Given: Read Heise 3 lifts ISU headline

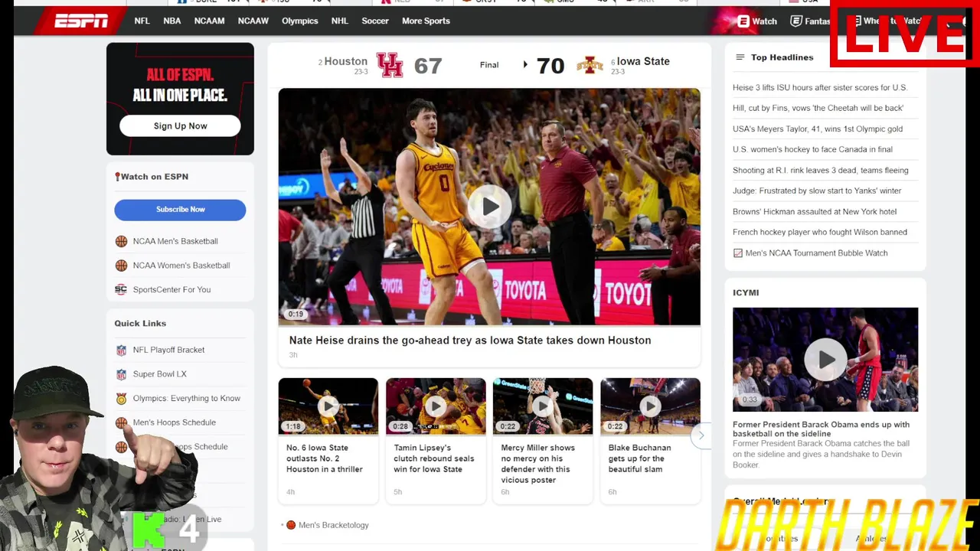Looking at the screenshot, I should coord(820,87).
